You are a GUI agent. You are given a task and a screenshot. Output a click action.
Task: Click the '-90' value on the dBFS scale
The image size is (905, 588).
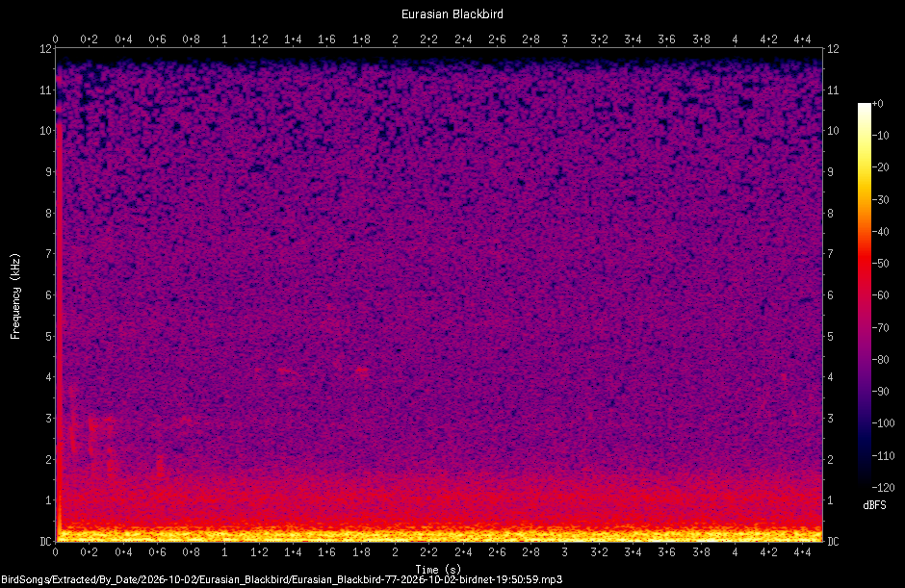click(x=881, y=392)
